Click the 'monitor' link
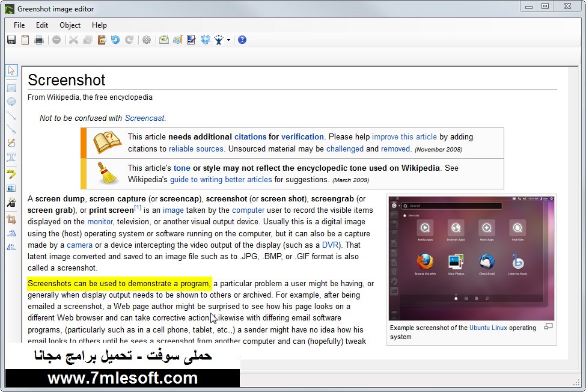This screenshot has width=586, height=392. (x=100, y=222)
